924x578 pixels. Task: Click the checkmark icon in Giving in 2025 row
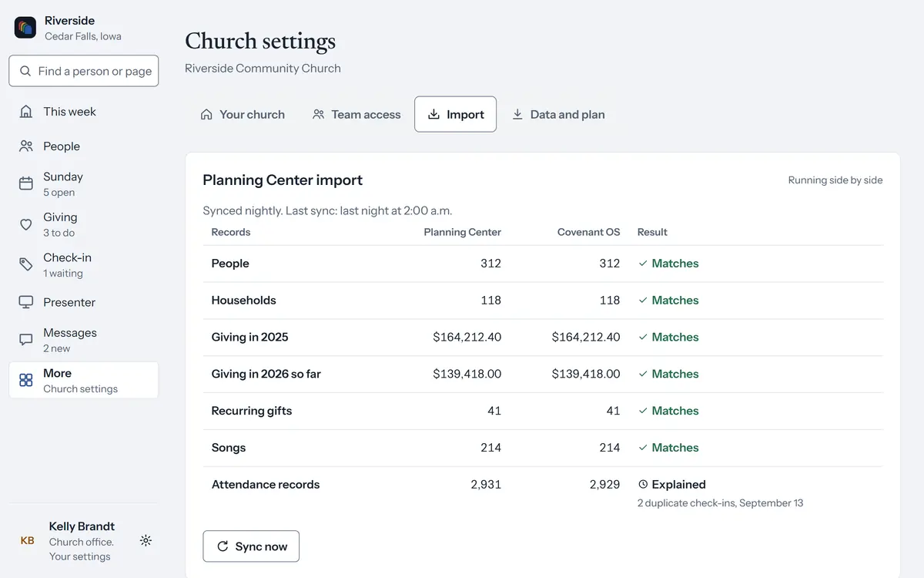click(643, 338)
